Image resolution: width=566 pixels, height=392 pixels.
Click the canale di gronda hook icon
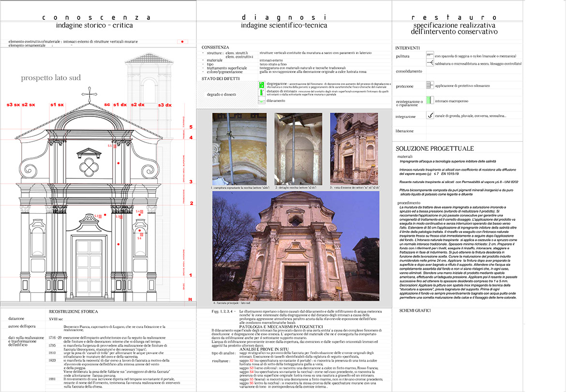[x=430, y=116]
